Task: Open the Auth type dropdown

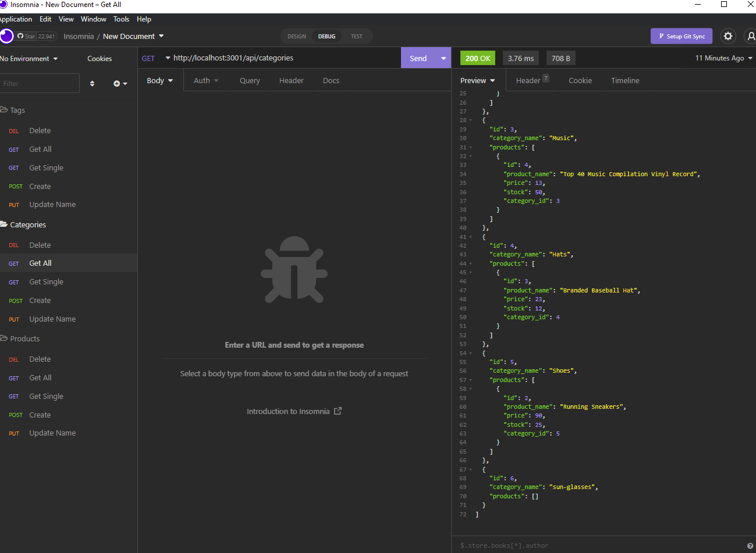Action: coord(206,81)
